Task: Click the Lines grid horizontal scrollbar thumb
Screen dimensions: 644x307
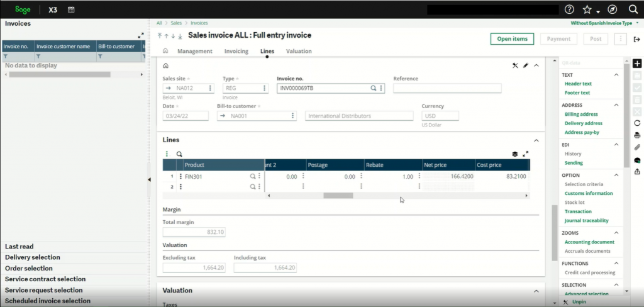Action: pos(338,196)
